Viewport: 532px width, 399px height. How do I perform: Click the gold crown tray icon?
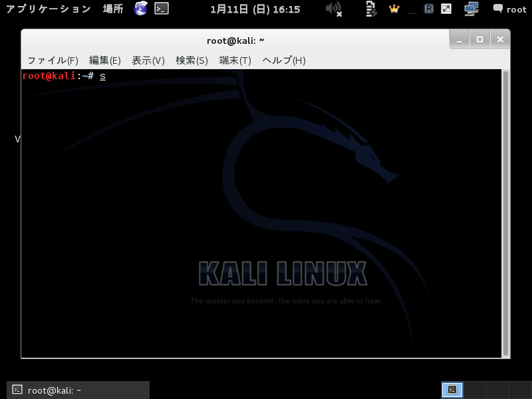394,9
